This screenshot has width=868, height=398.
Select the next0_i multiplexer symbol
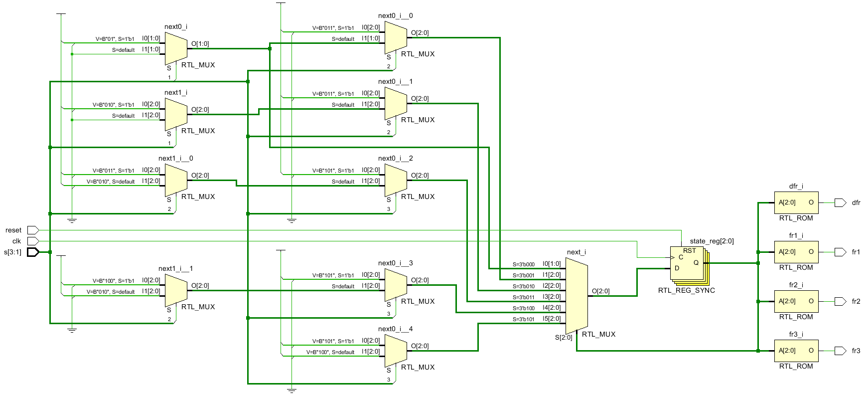(176, 49)
